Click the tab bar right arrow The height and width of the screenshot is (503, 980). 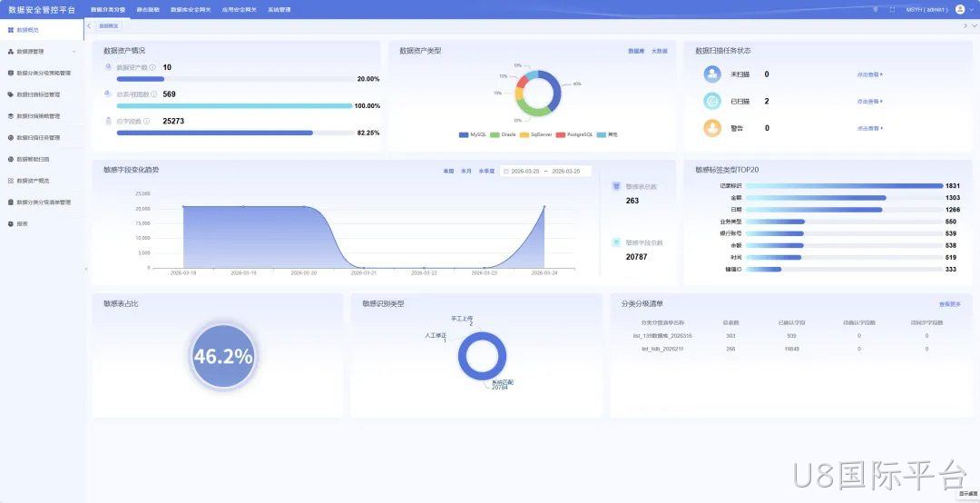coord(965,25)
